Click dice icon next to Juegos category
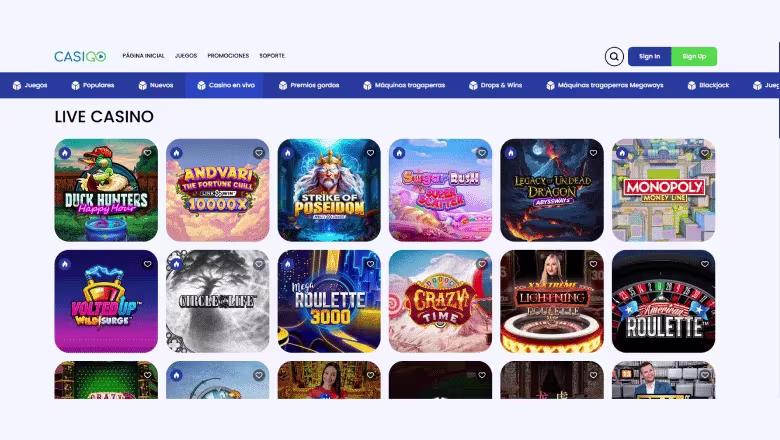 (x=17, y=86)
